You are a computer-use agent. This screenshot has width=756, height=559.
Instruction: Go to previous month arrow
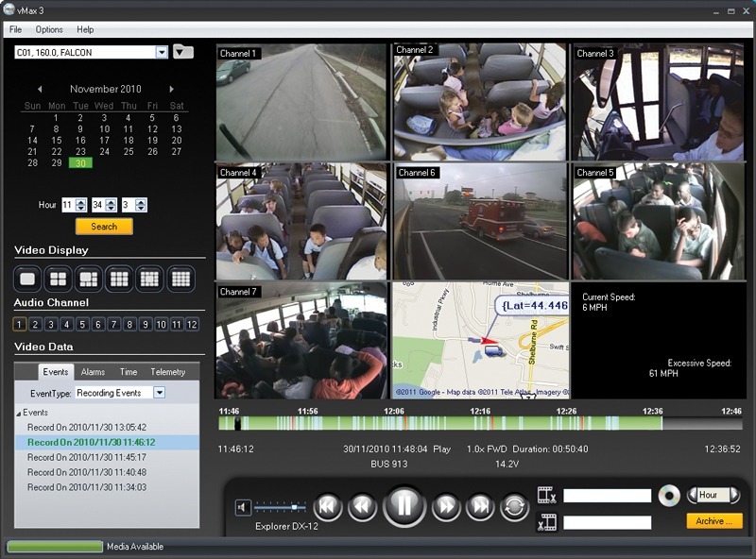pos(40,89)
